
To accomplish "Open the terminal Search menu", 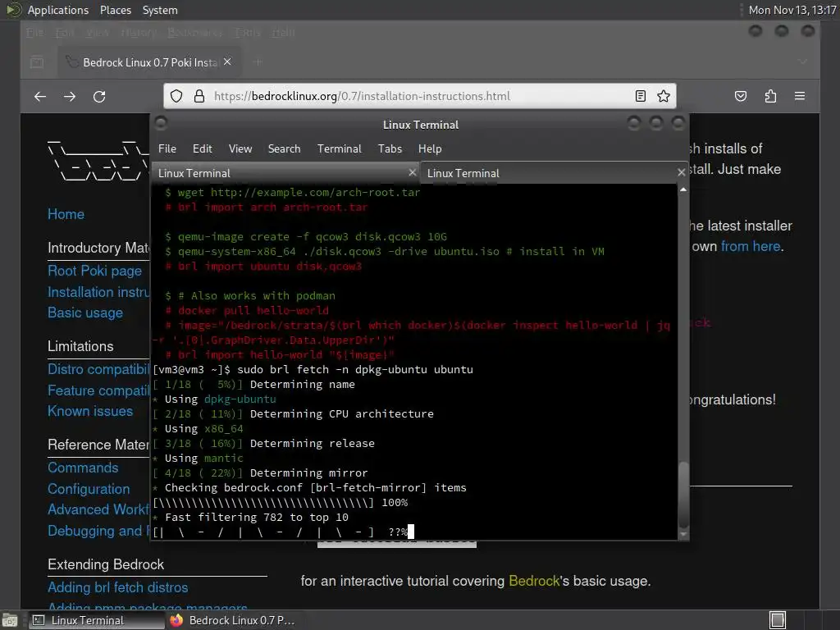I will pos(284,149).
